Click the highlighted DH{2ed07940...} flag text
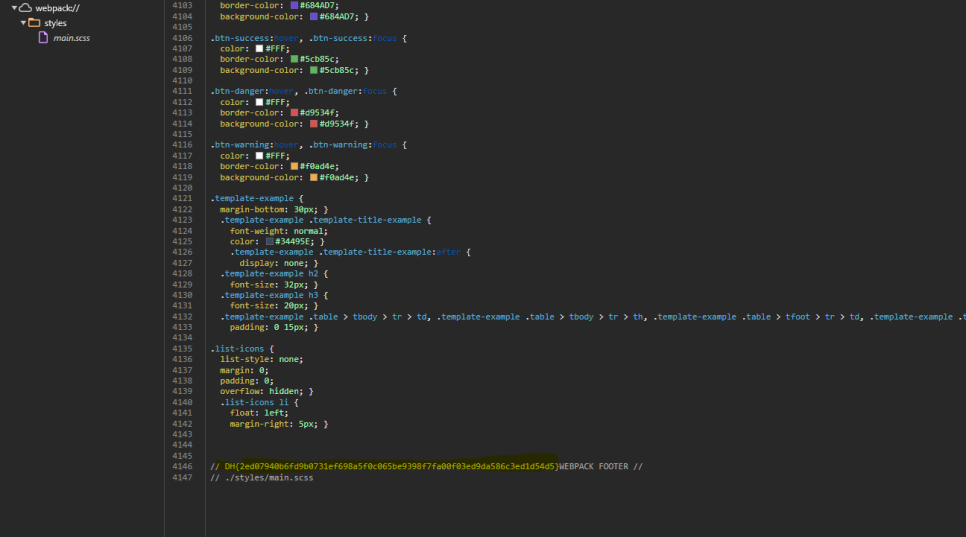The width and height of the screenshot is (966, 537). (391, 466)
